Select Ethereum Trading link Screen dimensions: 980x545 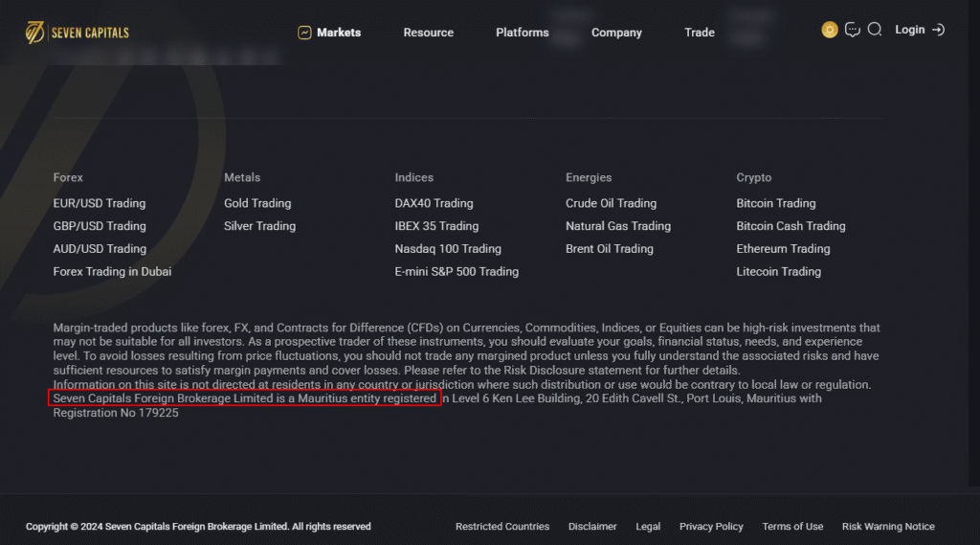[x=783, y=249]
